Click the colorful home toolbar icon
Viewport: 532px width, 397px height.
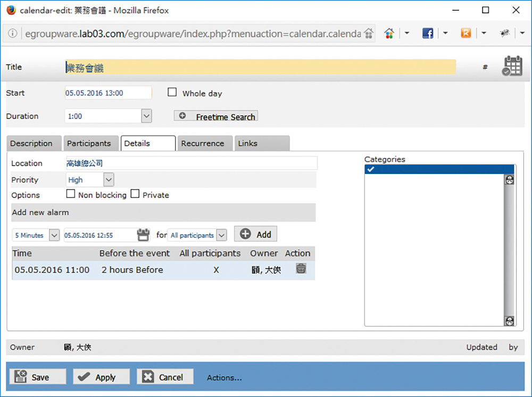pyautogui.click(x=389, y=33)
